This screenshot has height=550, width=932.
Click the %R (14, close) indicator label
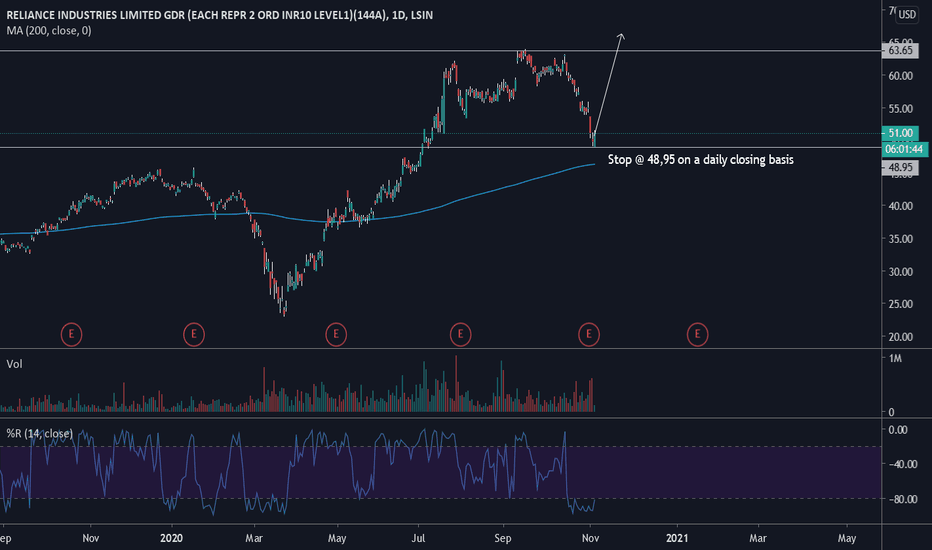(39, 433)
